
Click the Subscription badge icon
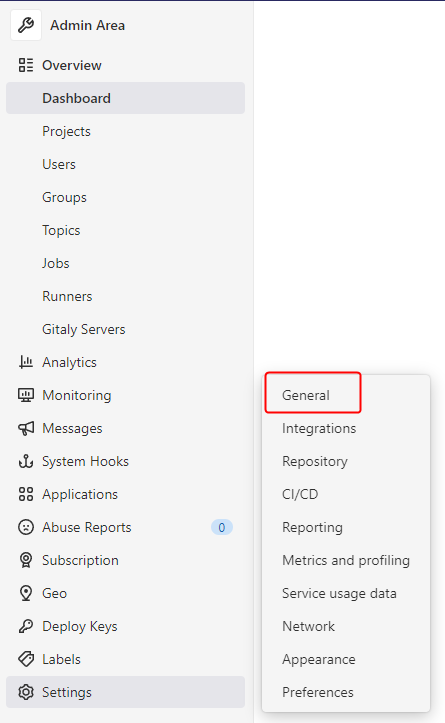point(26,560)
